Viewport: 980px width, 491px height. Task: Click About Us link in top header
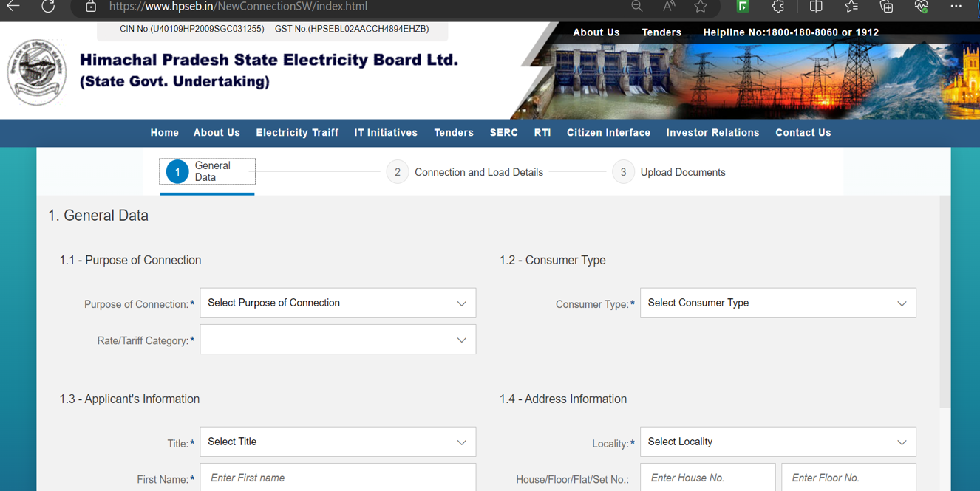click(x=596, y=32)
